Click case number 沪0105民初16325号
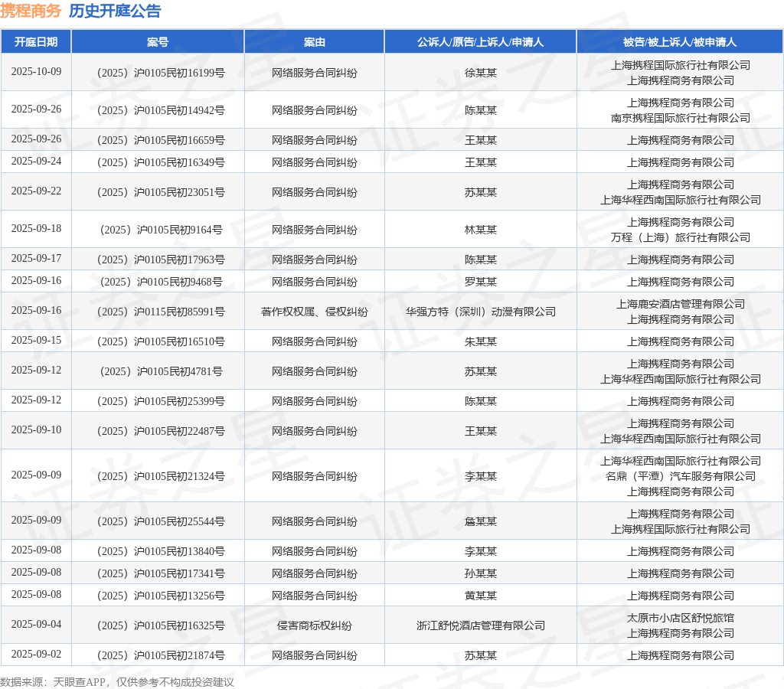Image resolution: width=784 pixels, height=689 pixels. tap(161, 626)
